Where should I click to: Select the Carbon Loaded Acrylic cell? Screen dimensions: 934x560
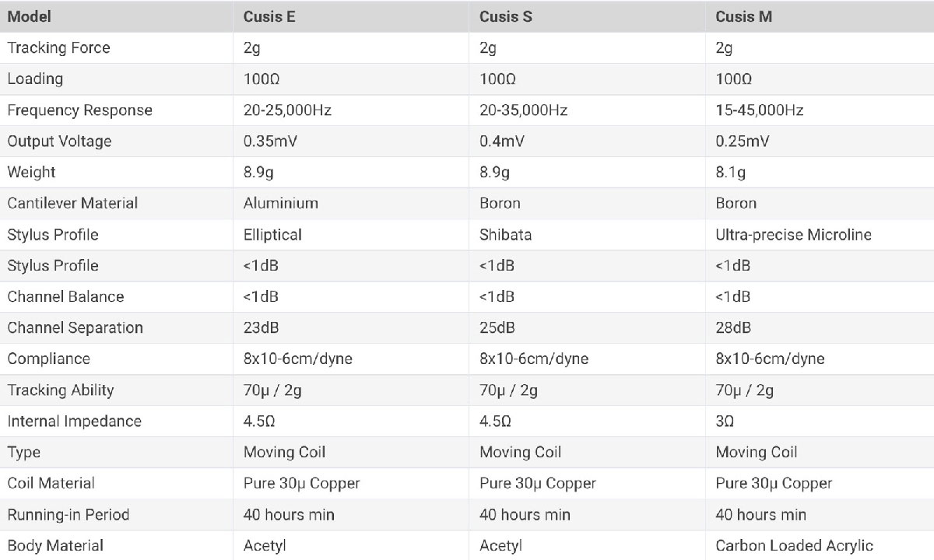click(x=795, y=545)
